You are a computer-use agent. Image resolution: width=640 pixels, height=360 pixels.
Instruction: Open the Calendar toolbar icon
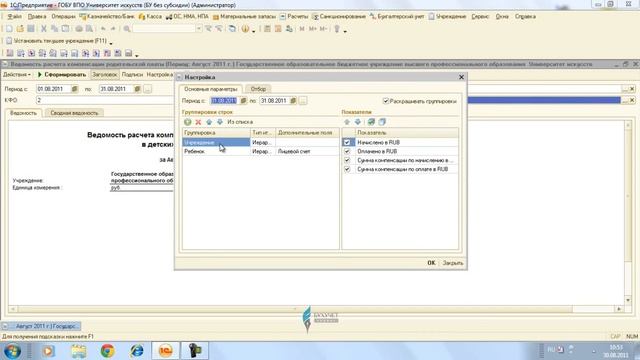pos(278,29)
